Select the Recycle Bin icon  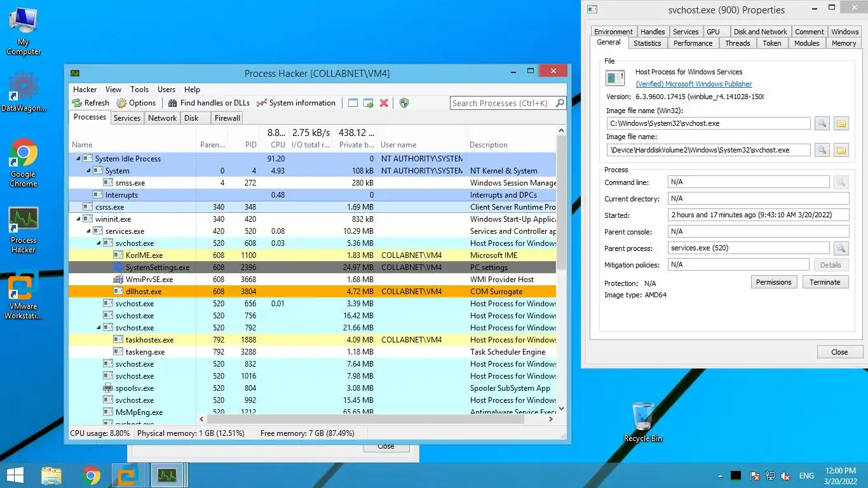643,422
